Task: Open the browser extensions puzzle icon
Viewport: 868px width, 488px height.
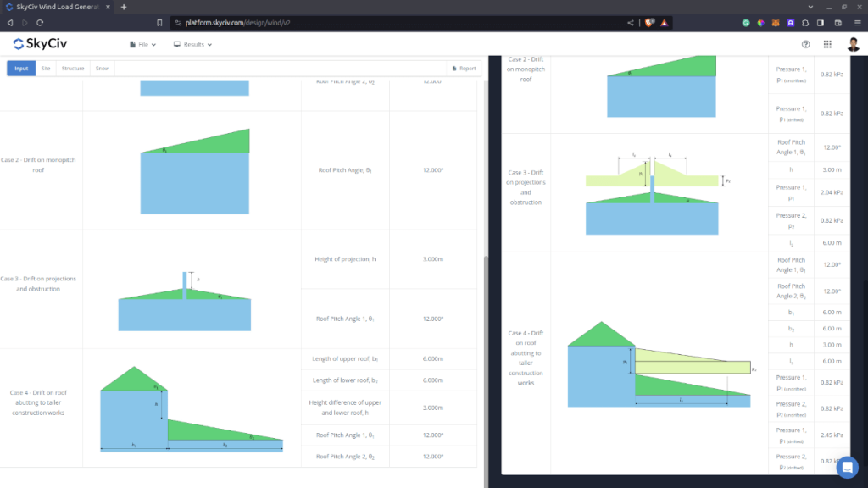Action: [x=806, y=23]
